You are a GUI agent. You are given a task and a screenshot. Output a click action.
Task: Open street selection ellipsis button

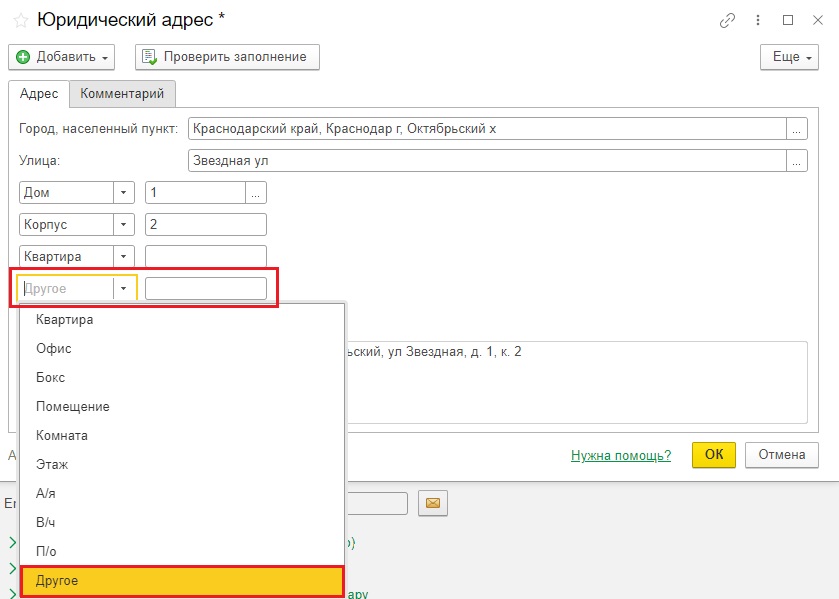[x=797, y=161]
